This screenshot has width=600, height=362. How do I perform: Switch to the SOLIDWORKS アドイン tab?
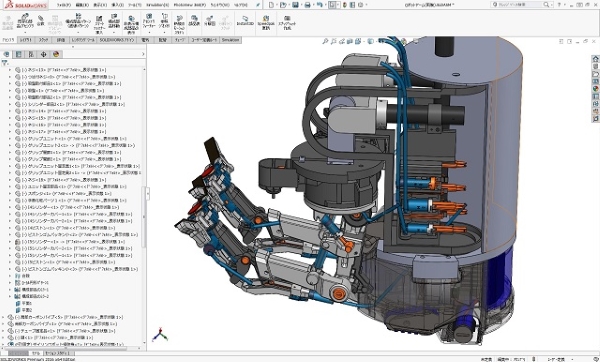(117, 40)
